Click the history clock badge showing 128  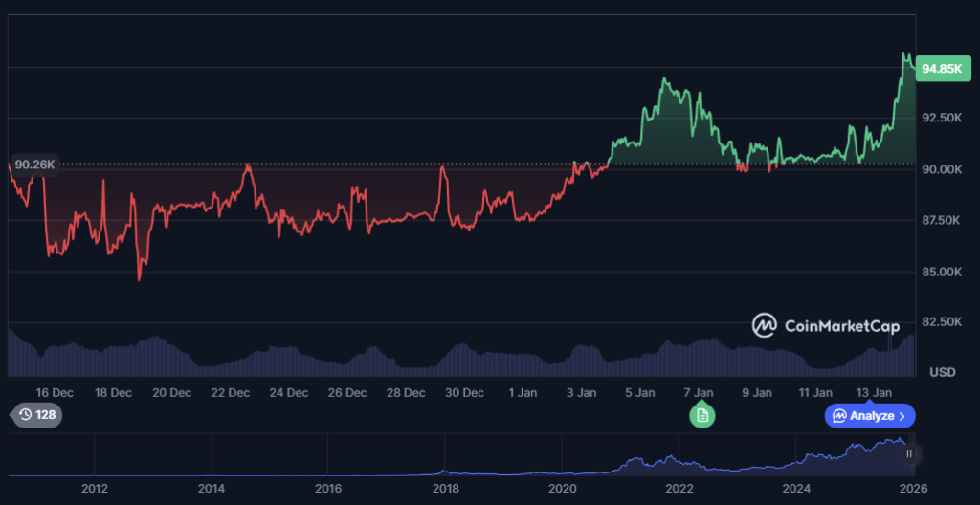click(36, 415)
